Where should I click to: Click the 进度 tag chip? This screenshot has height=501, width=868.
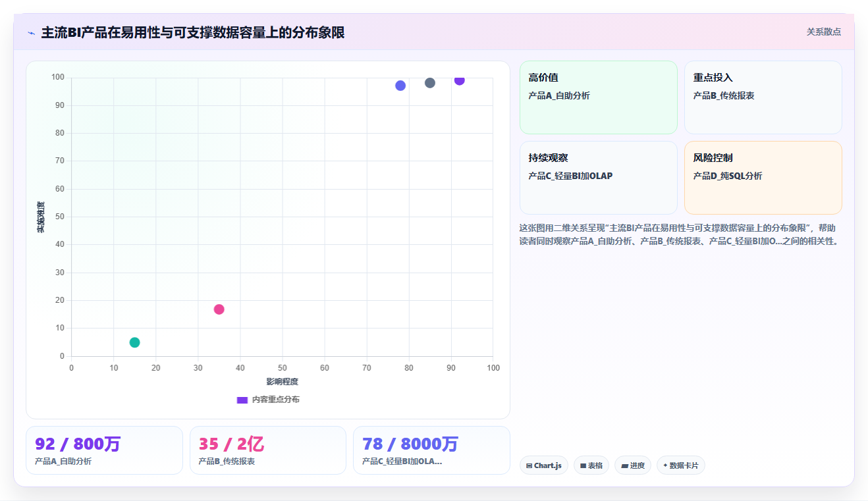click(x=633, y=465)
